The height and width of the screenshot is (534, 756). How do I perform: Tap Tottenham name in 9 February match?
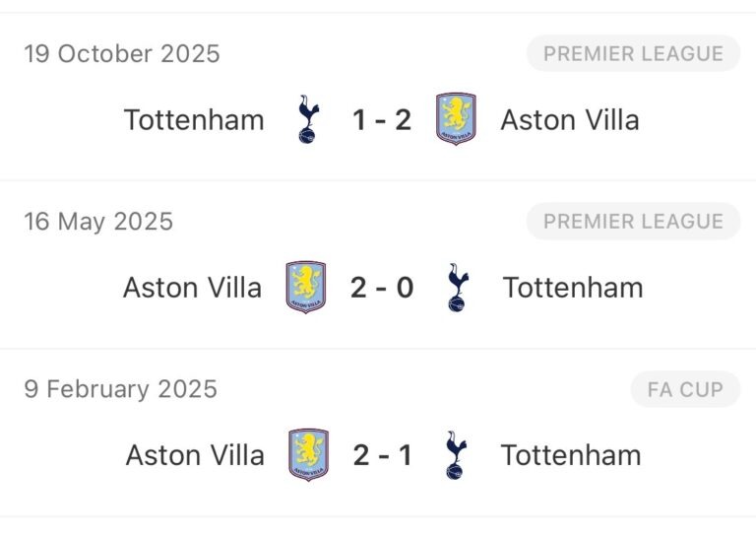pyautogui.click(x=571, y=455)
